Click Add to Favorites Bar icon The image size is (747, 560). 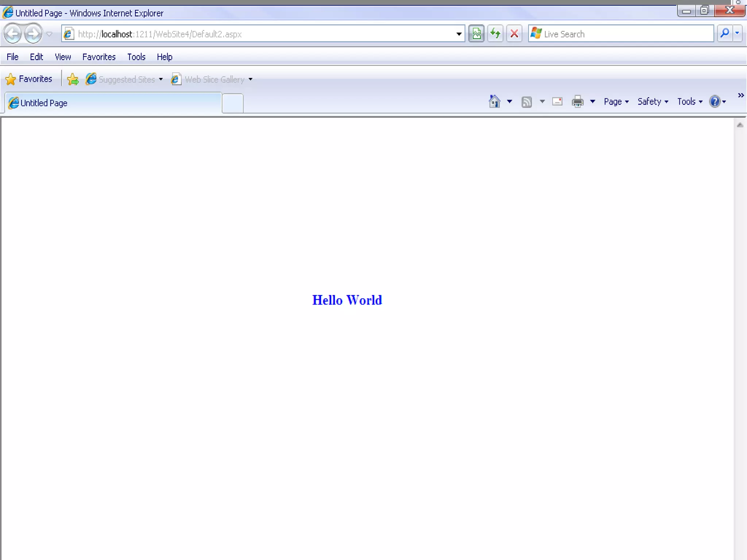coord(73,79)
